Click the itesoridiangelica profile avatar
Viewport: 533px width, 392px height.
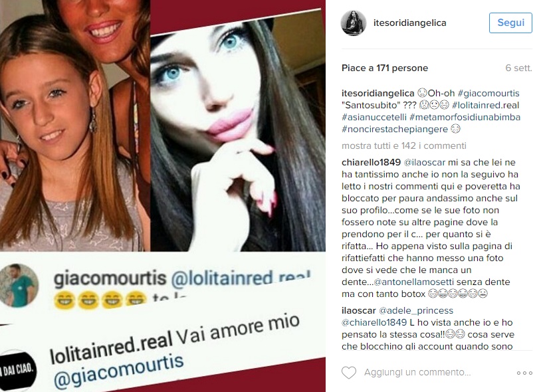point(354,23)
